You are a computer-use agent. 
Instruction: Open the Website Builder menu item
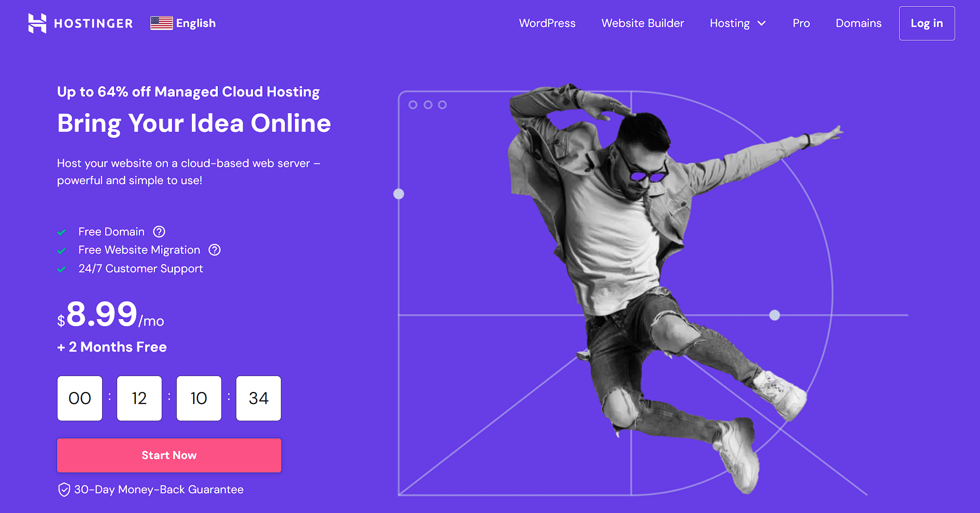click(643, 23)
